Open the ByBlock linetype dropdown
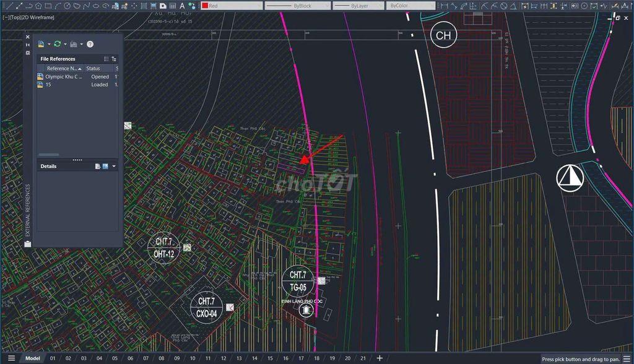The height and width of the screenshot is (364, 634). pos(298,6)
